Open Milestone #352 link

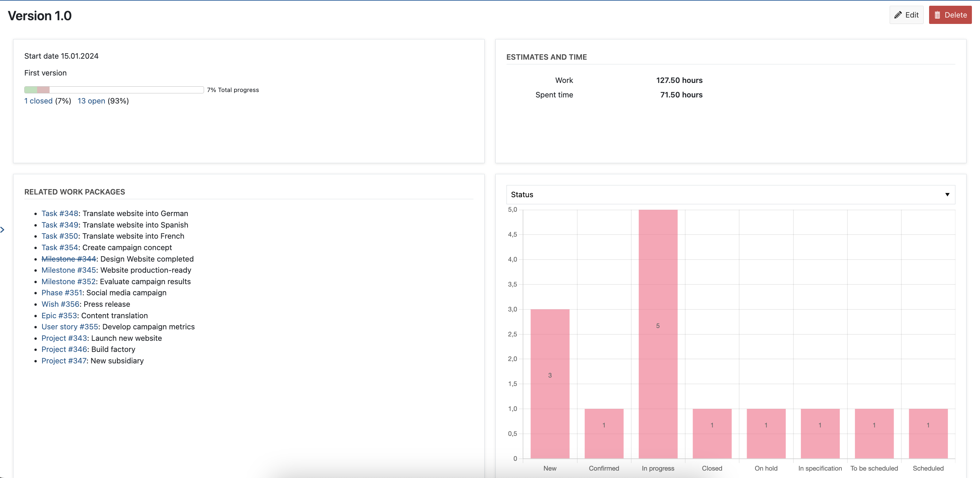tap(68, 281)
